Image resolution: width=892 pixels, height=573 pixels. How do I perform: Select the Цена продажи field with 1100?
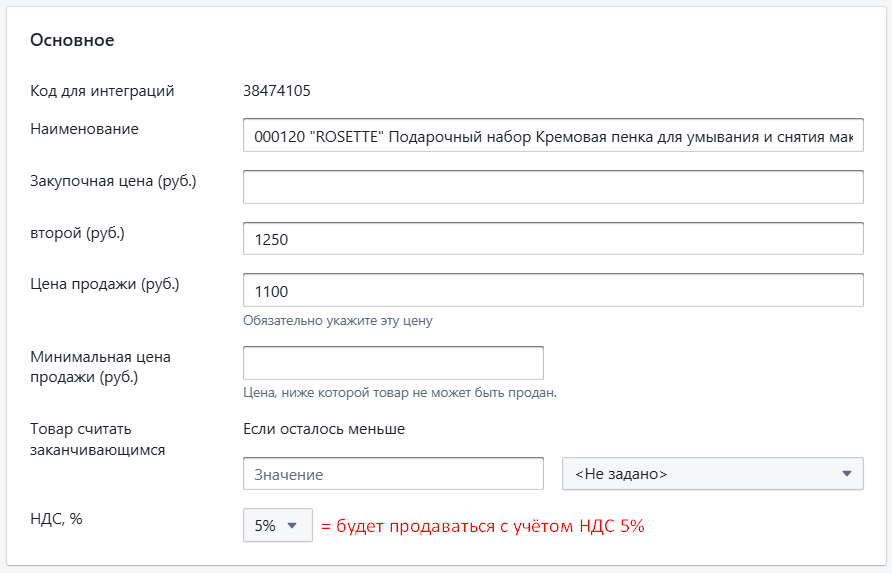pyautogui.click(x=553, y=291)
